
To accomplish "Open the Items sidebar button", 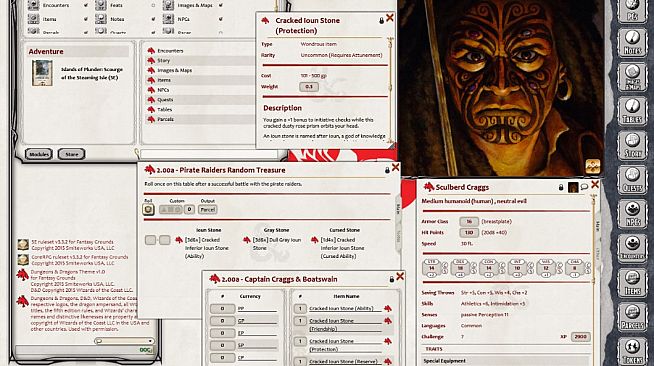I will (x=632, y=283).
